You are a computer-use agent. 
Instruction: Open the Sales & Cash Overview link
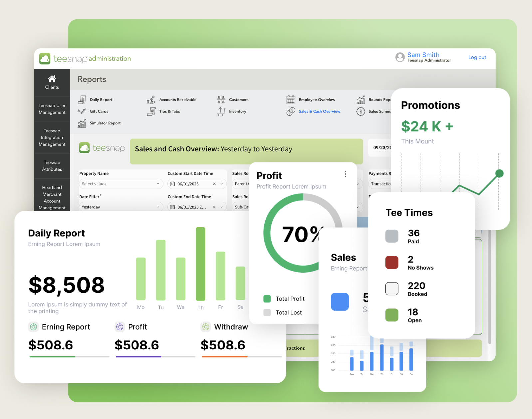click(x=319, y=111)
